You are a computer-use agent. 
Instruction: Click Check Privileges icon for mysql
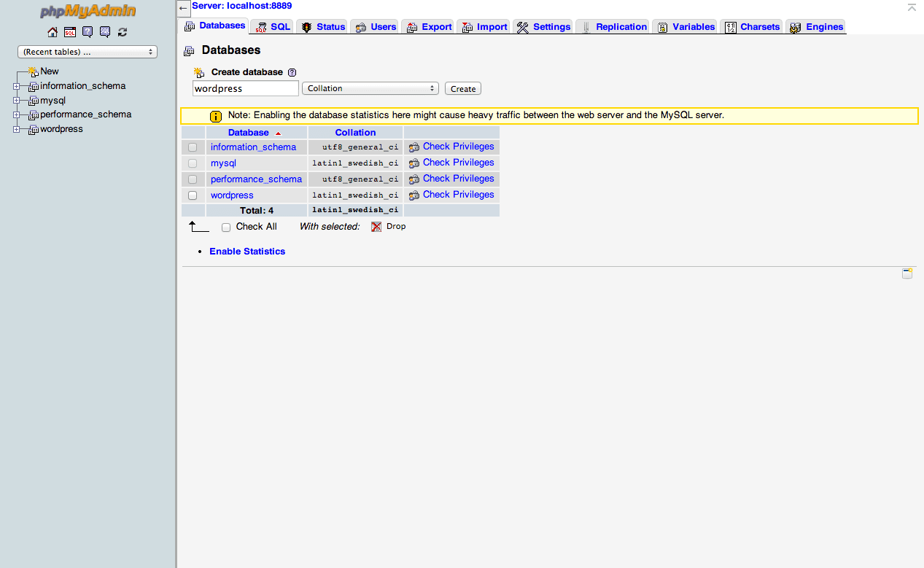(414, 163)
